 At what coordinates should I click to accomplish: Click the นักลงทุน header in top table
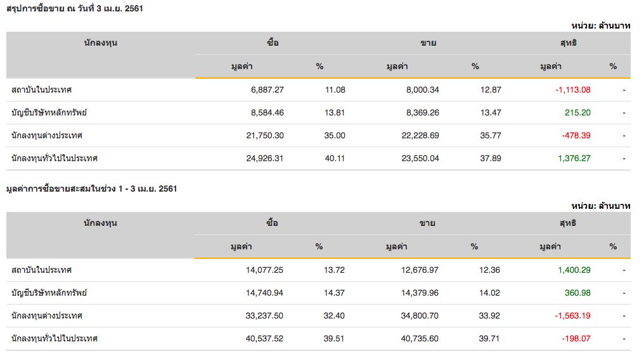pos(101,43)
